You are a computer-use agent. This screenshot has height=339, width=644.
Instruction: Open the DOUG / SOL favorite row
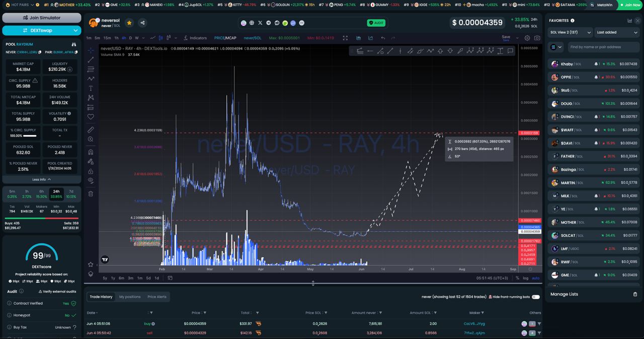tap(594, 103)
